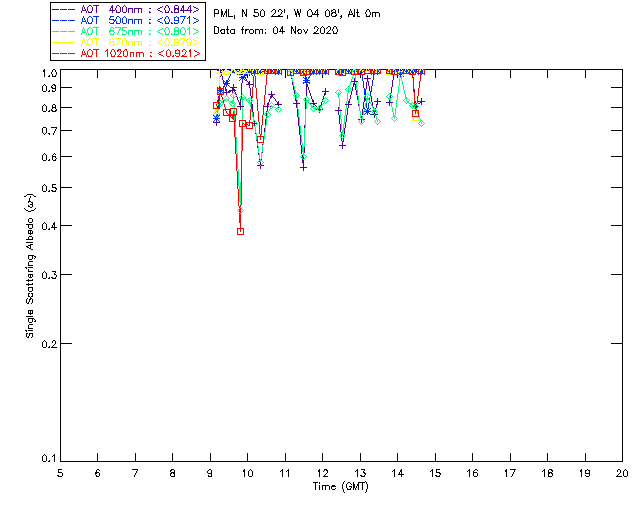The height and width of the screenshot is (512, 640).
Task: Click the lowest red square data point
Action: 240,231
